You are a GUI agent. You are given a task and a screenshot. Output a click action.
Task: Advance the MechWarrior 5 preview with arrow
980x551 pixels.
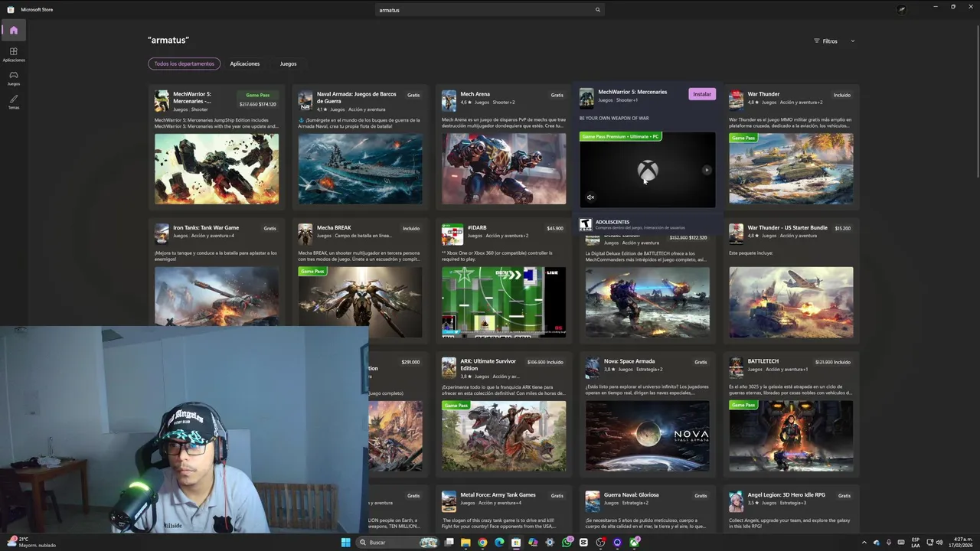pyautogui.click(x=707, y=170)
